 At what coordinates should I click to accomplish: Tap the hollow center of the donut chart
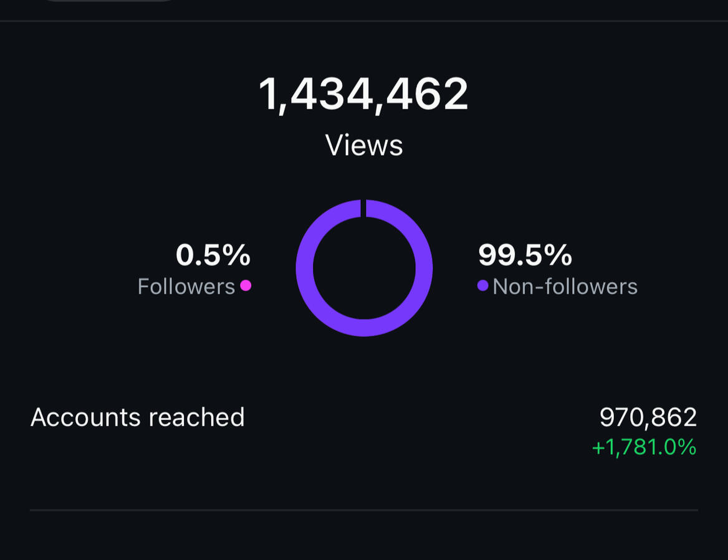(364, 268)
